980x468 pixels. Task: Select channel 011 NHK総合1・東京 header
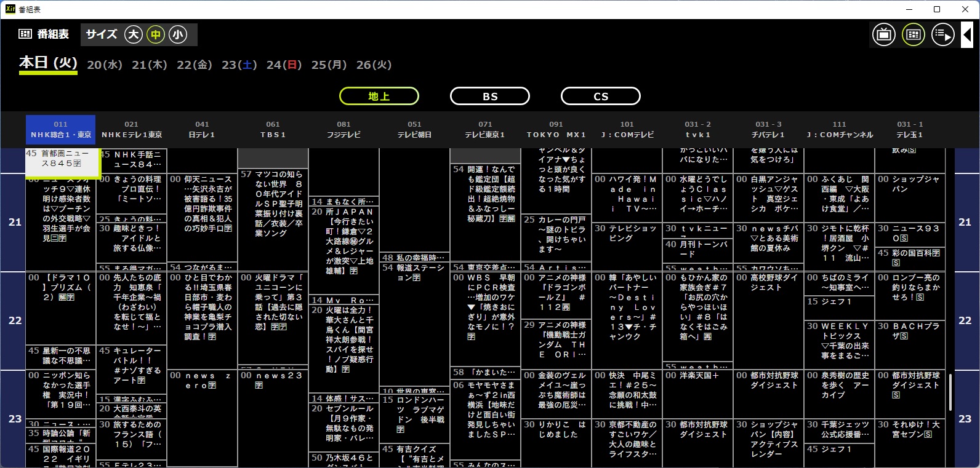coord(60,130)
